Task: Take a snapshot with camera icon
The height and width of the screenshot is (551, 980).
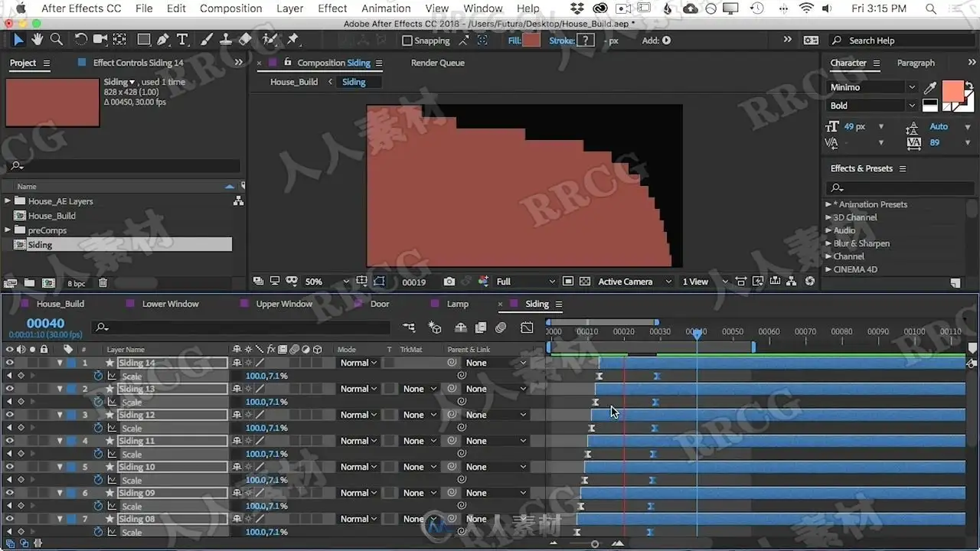Action: pyautogui.click(x=449, y=282)
